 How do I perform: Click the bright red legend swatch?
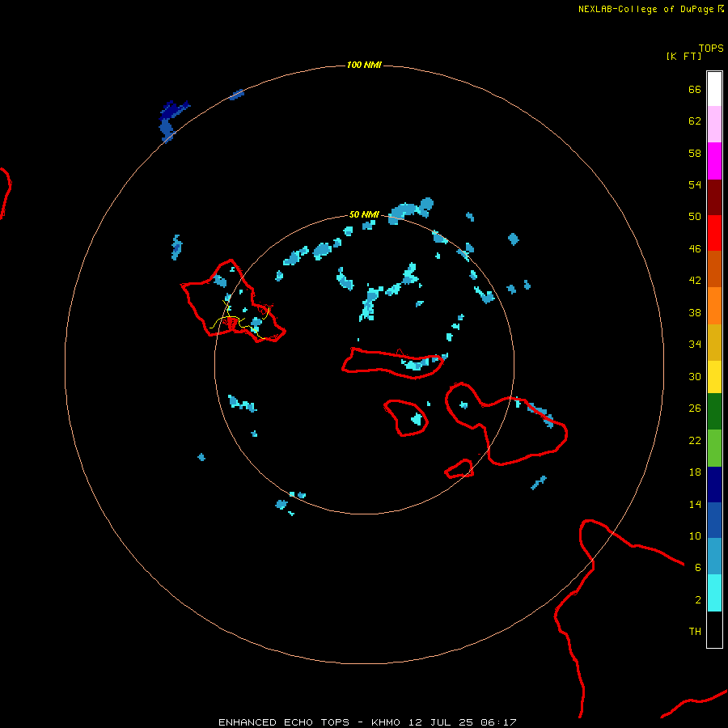[x=714, y=233]
